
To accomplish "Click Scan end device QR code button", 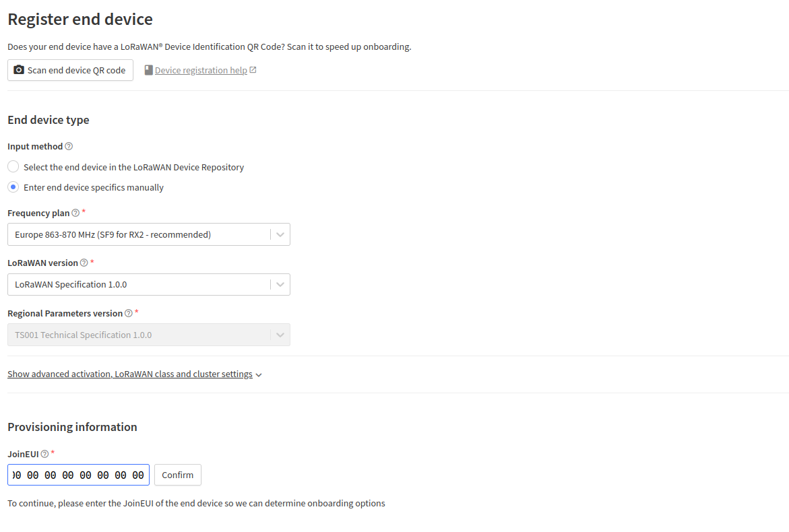I will tap(71, 70).
